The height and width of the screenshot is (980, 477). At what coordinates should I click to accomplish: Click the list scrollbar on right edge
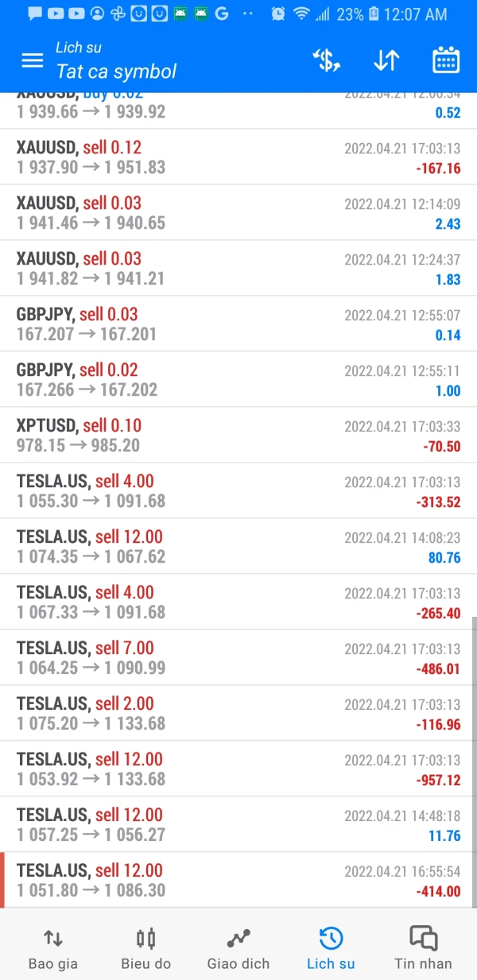pos(473,755)
